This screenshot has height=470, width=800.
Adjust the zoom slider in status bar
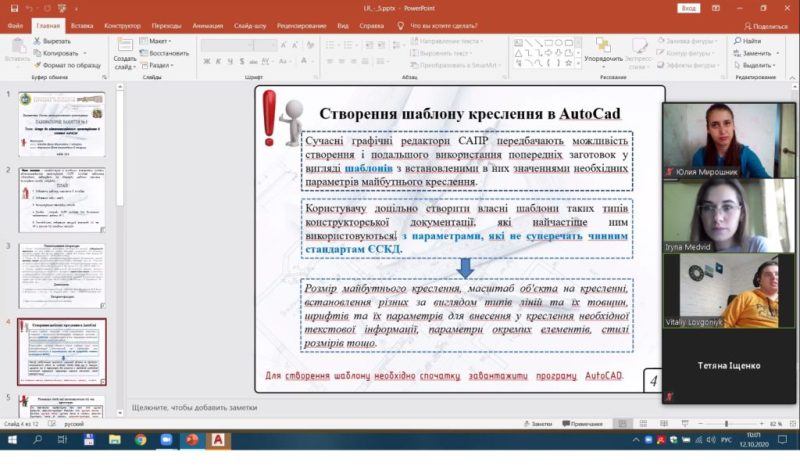726,424
